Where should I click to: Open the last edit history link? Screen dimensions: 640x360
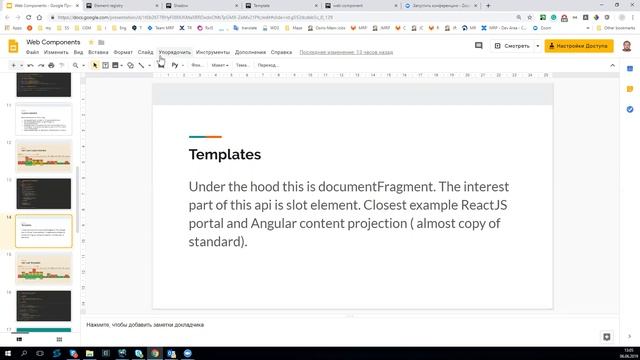[x=346, y=52]
